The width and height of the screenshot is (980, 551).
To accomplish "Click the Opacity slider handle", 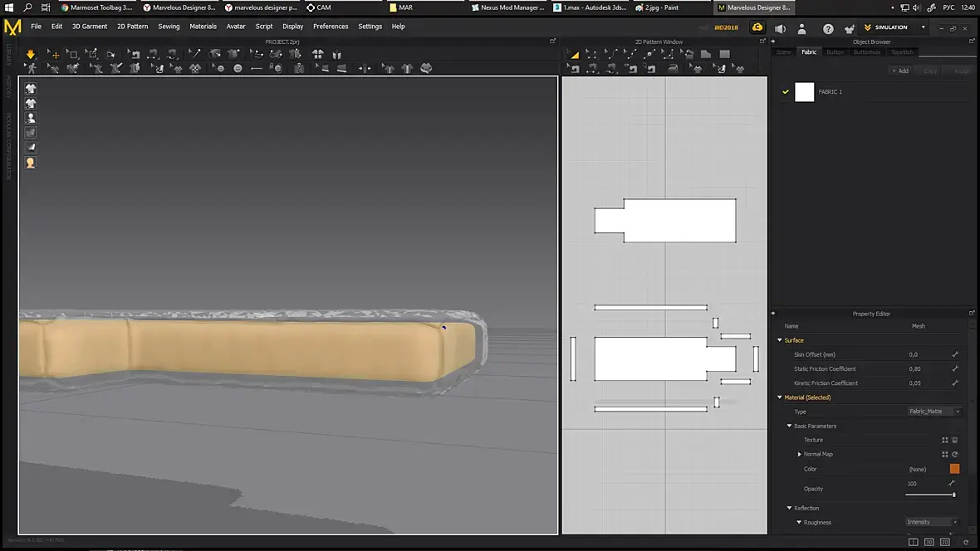I will pyautogui.click(x=953, y=495).
